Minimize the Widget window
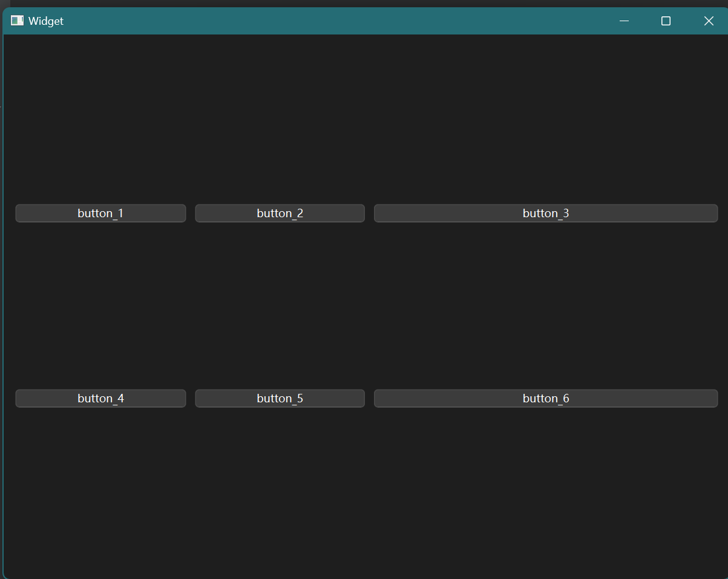Screen dimensions: 728x579 [624, 21]
